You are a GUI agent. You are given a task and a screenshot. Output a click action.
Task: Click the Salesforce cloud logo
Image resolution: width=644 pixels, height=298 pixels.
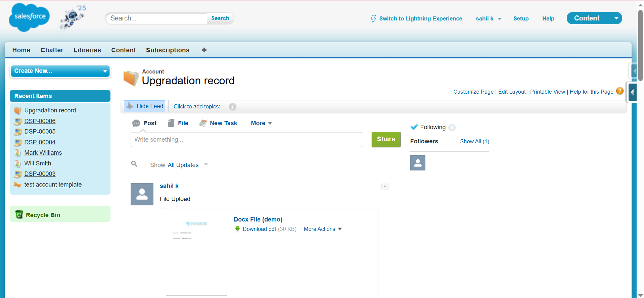click(29, 17)
